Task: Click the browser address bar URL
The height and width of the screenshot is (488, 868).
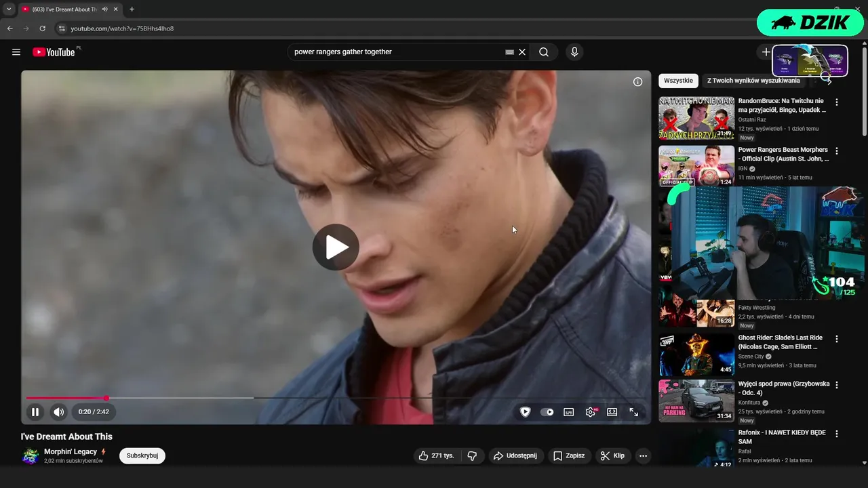Action: click(x=122, y=28)
